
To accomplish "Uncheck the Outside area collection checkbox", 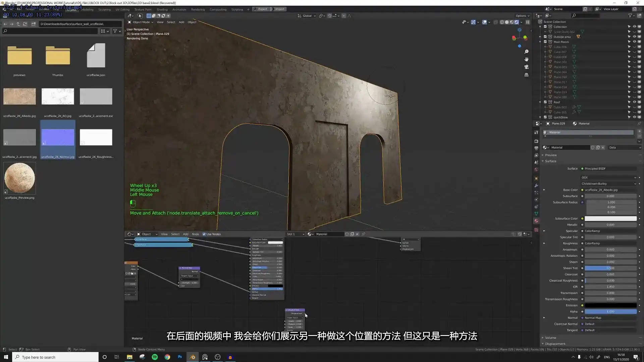I will pos(545,37).
